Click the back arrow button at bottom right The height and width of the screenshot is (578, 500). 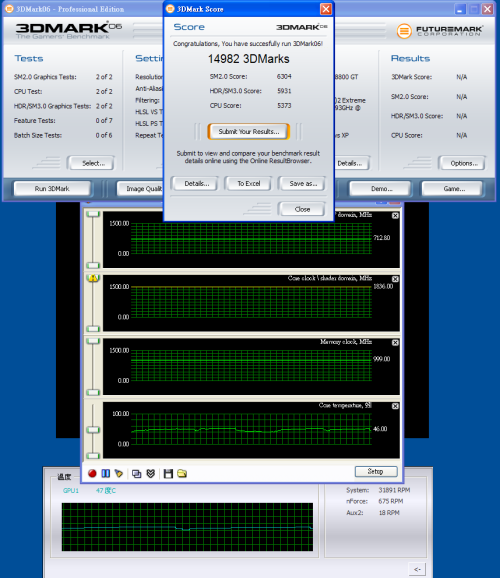(417, 570)
